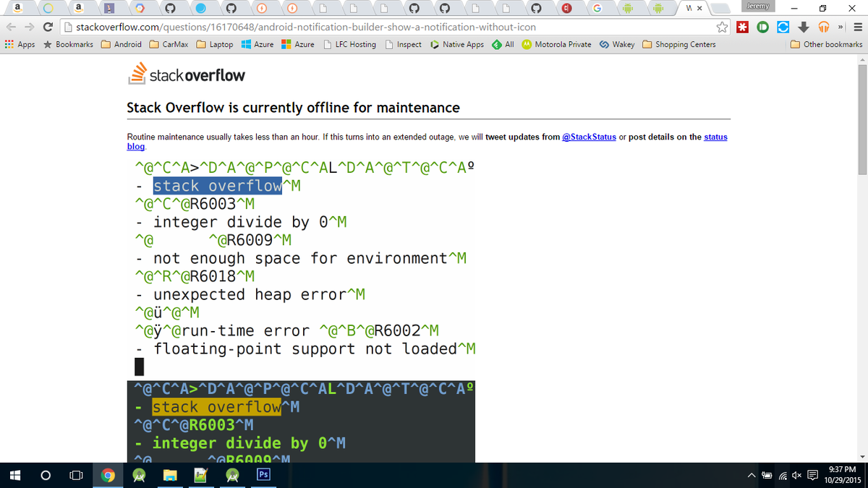Open the @StackStatus Twitter link
Image resolution: width=868 pixels, height=488 pixels.
589,137
